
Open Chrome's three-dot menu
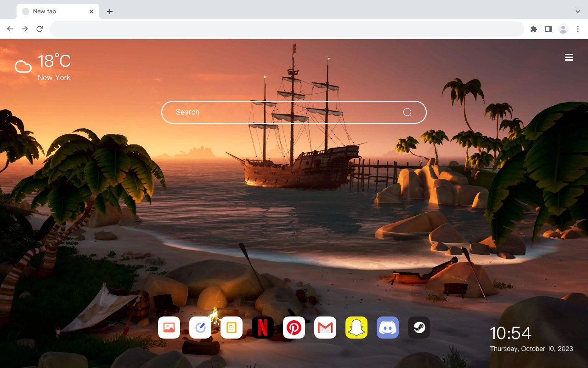point(578,29)
